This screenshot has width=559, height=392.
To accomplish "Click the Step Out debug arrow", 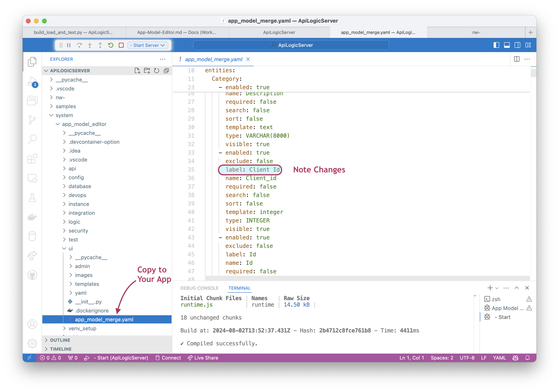I will pyautogui.click(x=100, y=45).
